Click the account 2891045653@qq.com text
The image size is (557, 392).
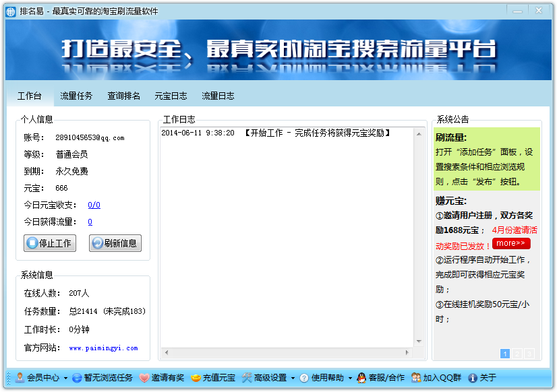coord(90,137)
